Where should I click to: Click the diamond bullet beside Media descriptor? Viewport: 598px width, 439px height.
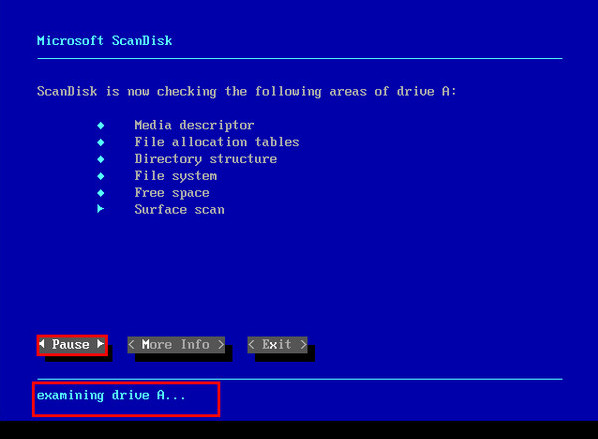101,125
